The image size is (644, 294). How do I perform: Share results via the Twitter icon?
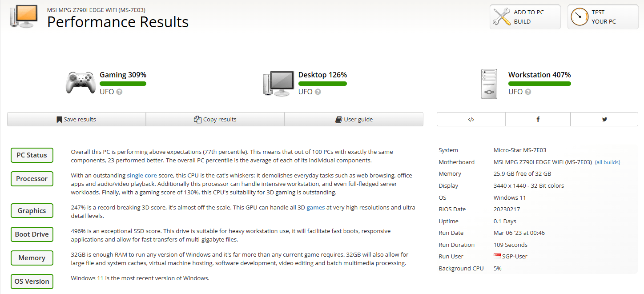(x=604, y=119)
